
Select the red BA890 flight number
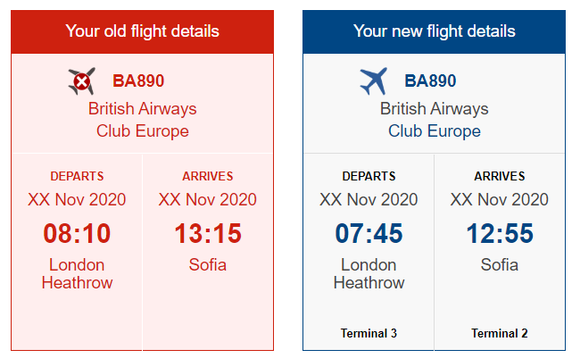(x=138, y=81)
